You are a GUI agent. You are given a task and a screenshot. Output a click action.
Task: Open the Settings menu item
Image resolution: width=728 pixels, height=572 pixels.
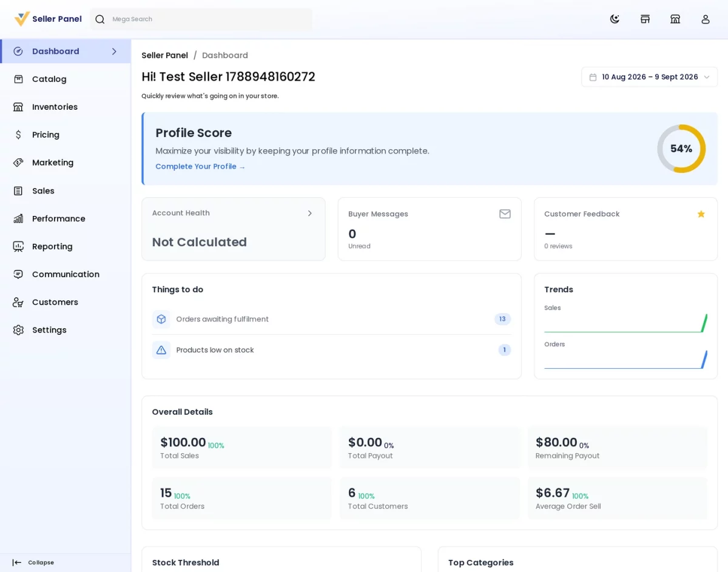[x=66, y=330]
